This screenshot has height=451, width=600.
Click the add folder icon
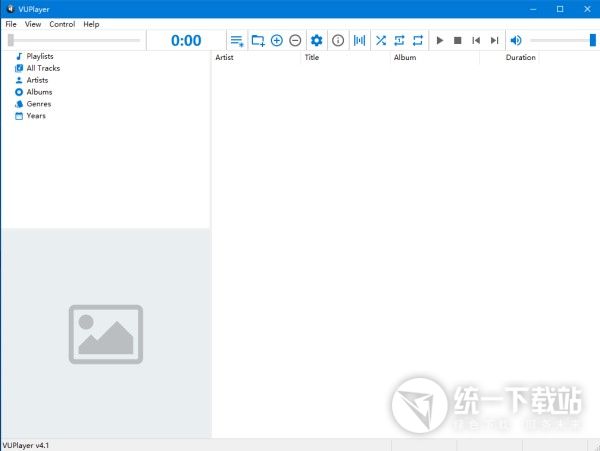tap(258, 40)
